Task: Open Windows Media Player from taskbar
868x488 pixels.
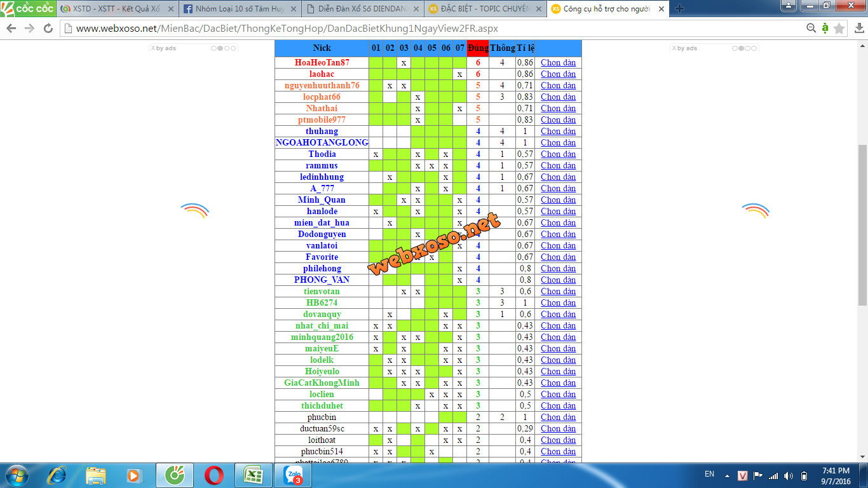Action: click(134, 475)
